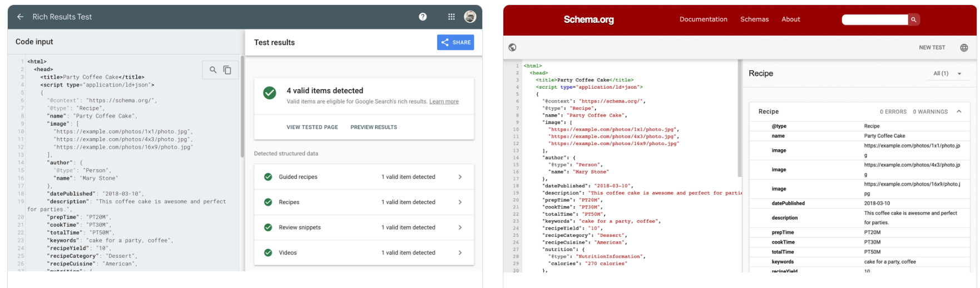Viewport: 980px width, 288px height.
Task: Click green check beside 4 valid items
Action: tap(270, 93)
